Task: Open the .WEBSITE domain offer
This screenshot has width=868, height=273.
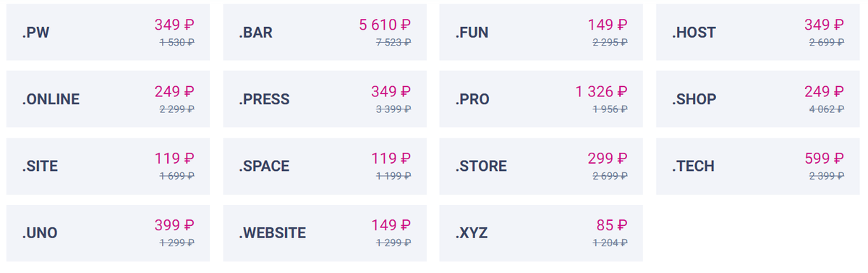Action: coord(325,233)
